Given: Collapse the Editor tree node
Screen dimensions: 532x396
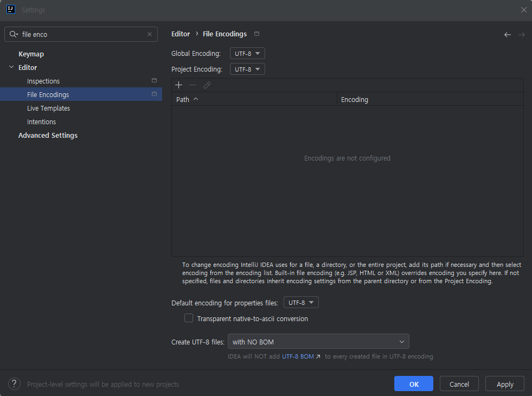Looking at the screenshot, I should pyautogui.click(x=11, y=67).
